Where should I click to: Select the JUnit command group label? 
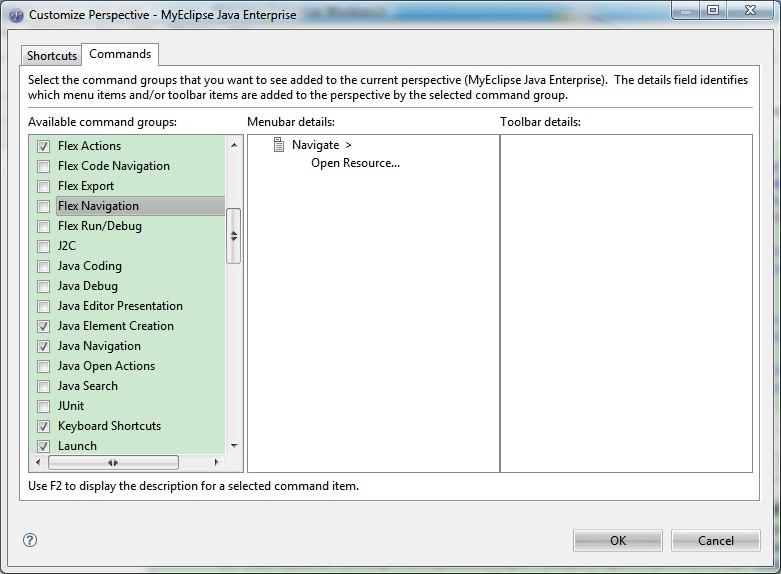pos(71,406)
